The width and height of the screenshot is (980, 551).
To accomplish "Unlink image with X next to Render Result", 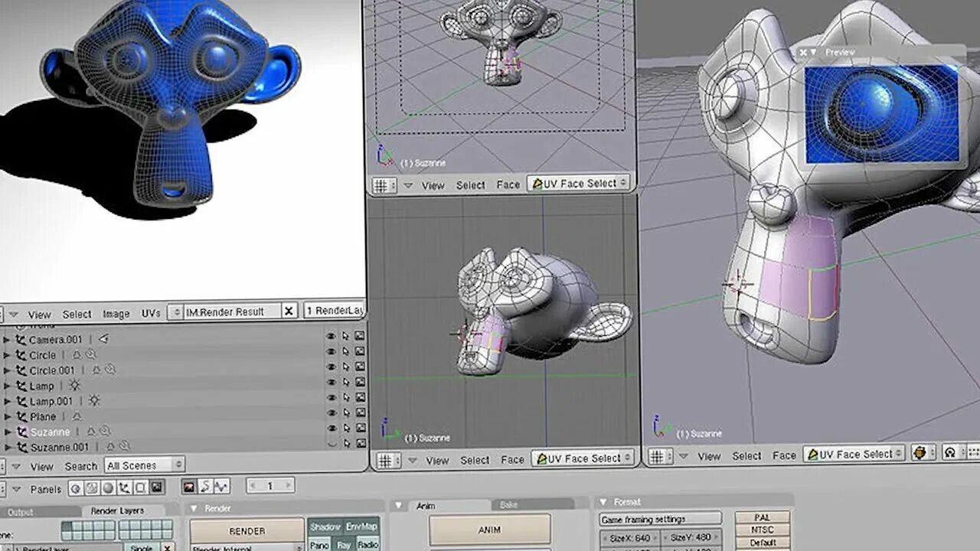I will pos(289,311).
